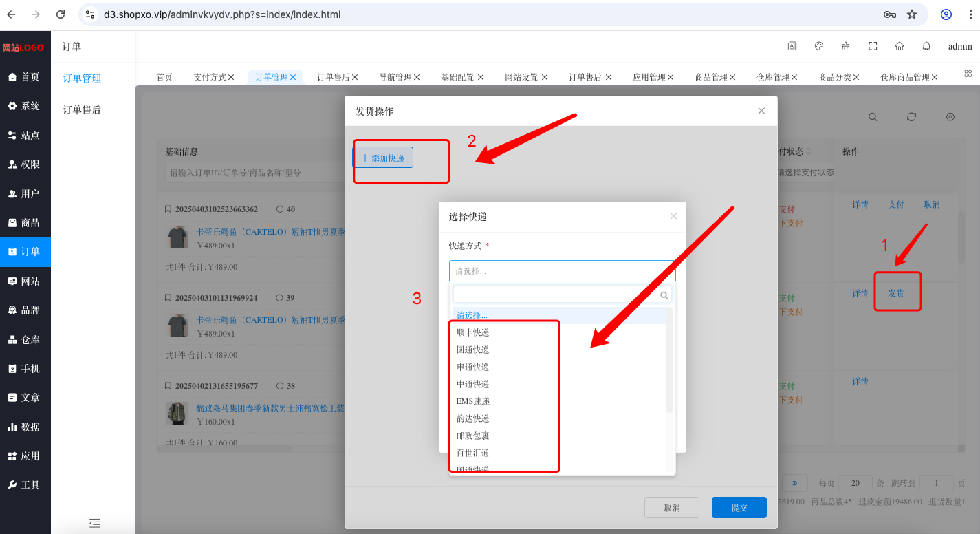
Task: Pick EMS速递 from the express options
Action: (473, 401)
